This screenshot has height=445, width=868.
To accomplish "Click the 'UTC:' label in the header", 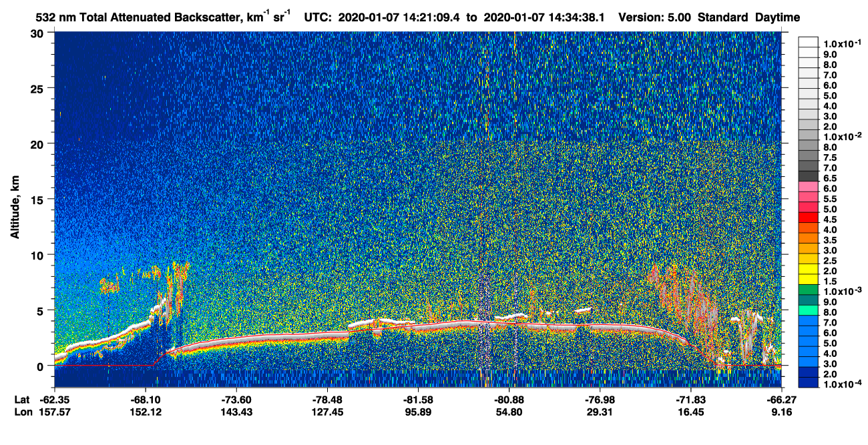I will 318,18.
